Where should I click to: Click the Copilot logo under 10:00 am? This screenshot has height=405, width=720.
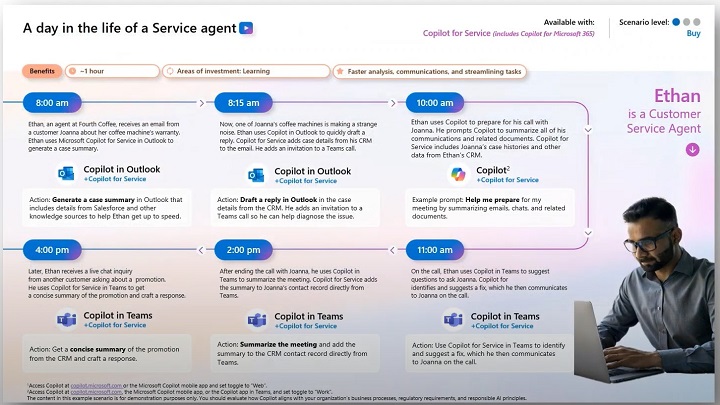tap(459, 174)
